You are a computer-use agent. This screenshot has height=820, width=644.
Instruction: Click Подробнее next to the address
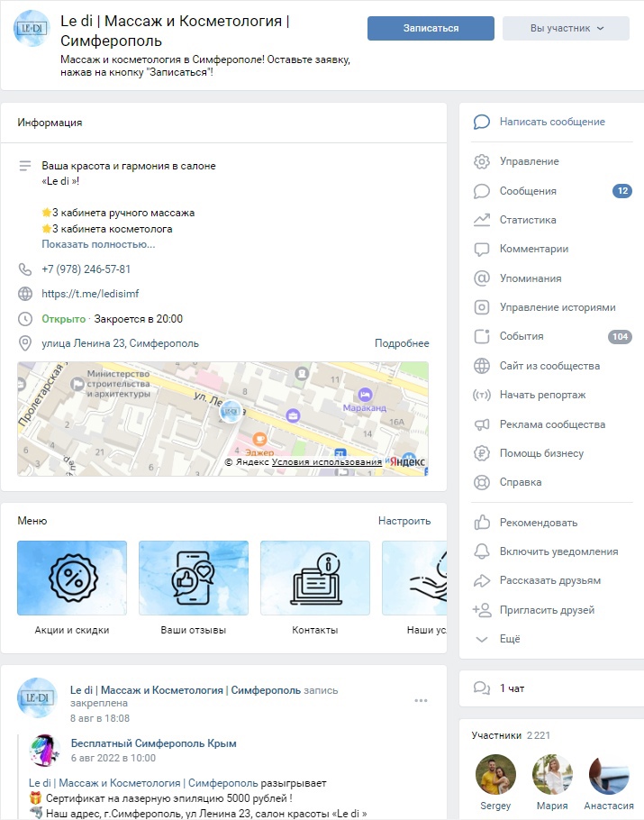pos(402,343)
